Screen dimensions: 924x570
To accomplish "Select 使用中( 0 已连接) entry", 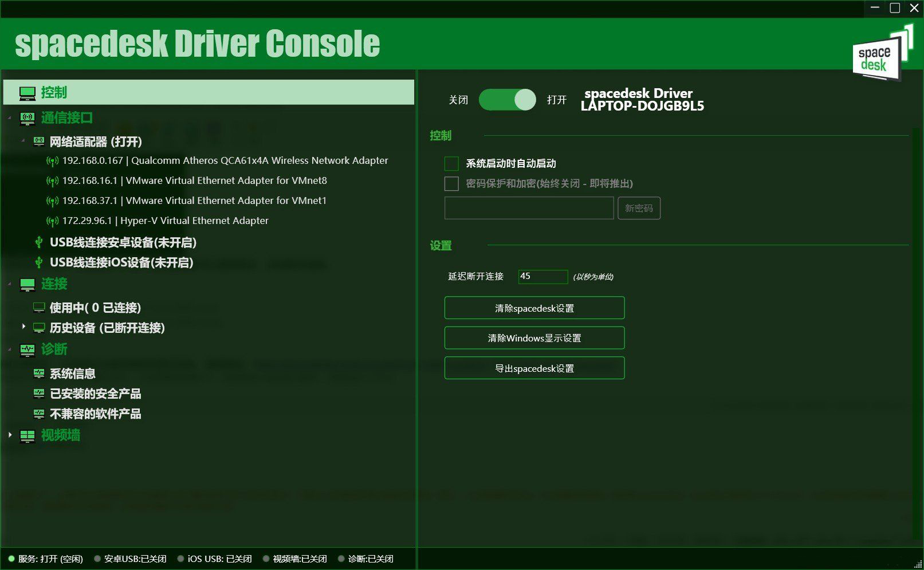I will pos(95,308).
